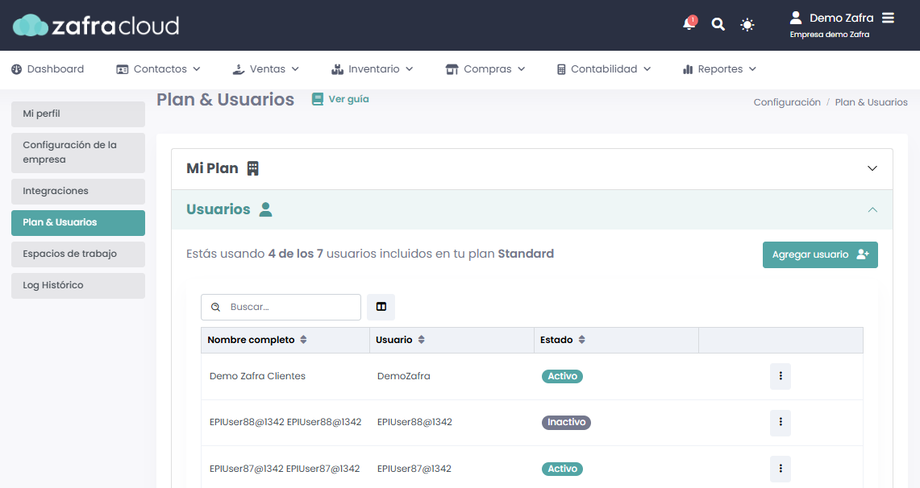Click the search magnifier icon in header
This screenshot has width=920, height=488.
tap(718, 24)
